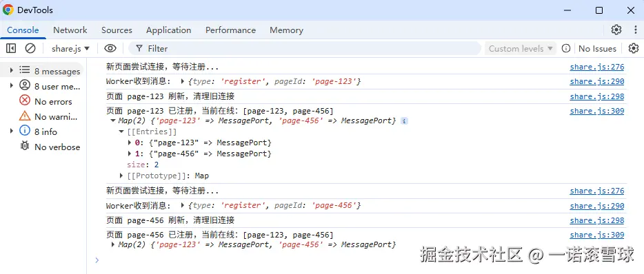Focus the console Filter input field
644x274 pixels.
click(305, 48)
